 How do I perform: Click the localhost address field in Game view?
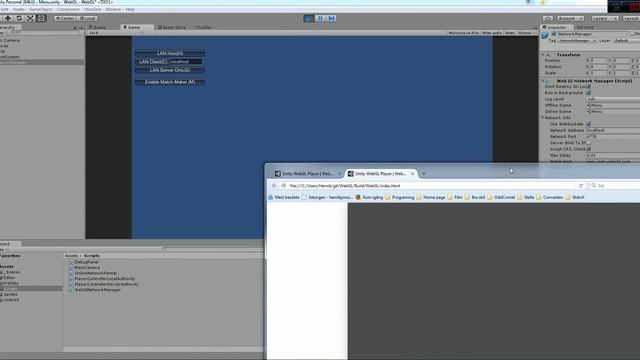pos(186,62)
